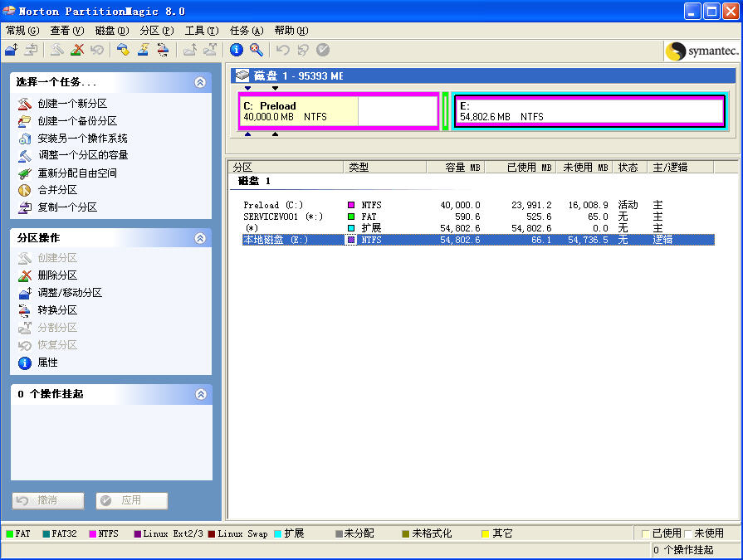Click the 调整/移动分区 operation link
The width and height of the screenshot is (743, 560).
click(x=70, y=293)
